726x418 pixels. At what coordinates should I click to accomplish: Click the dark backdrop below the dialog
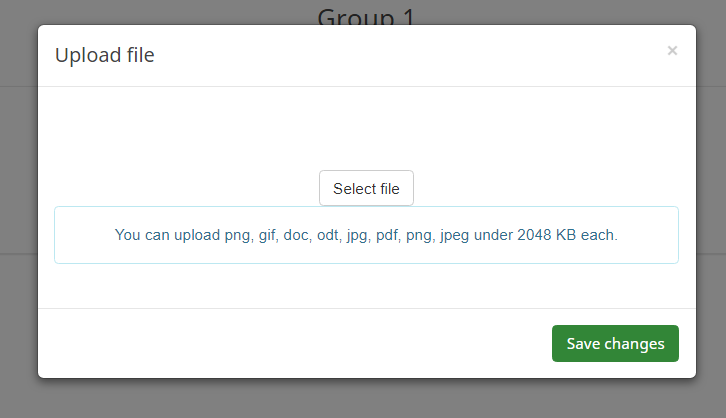pyautogui.click(x=366, y=400)
